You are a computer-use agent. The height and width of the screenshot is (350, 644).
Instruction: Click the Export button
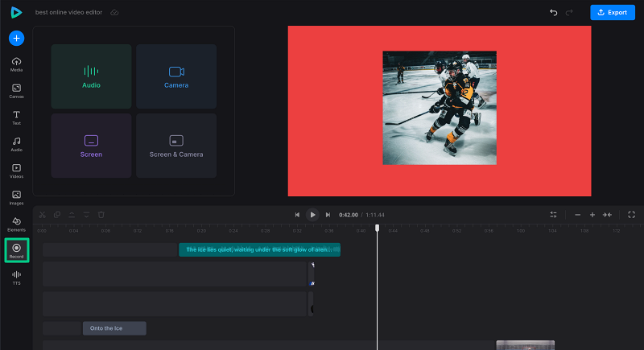(x=613, y=12)
